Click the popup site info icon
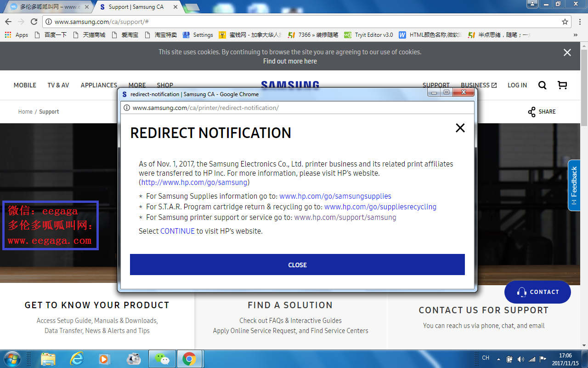This screenshot has width=588, height=368. 127,108
